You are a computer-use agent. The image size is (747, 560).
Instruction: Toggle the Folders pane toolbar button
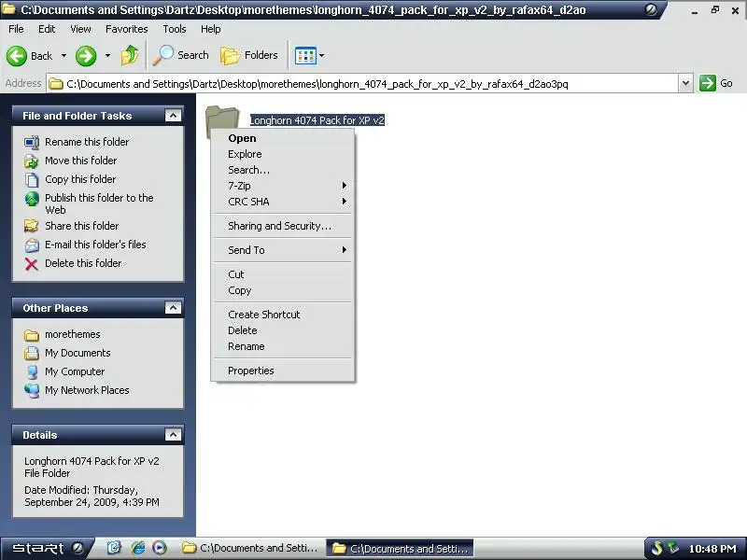[249, 55]
